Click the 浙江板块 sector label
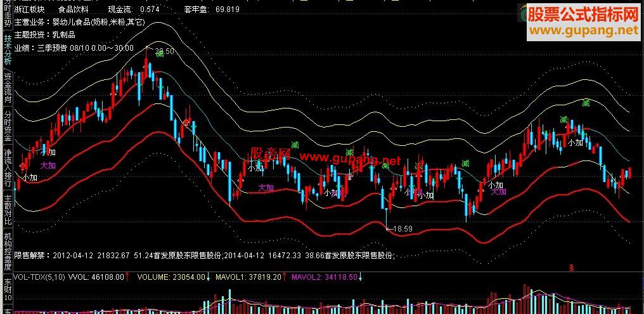644x314 pixels. coord(30,9)
